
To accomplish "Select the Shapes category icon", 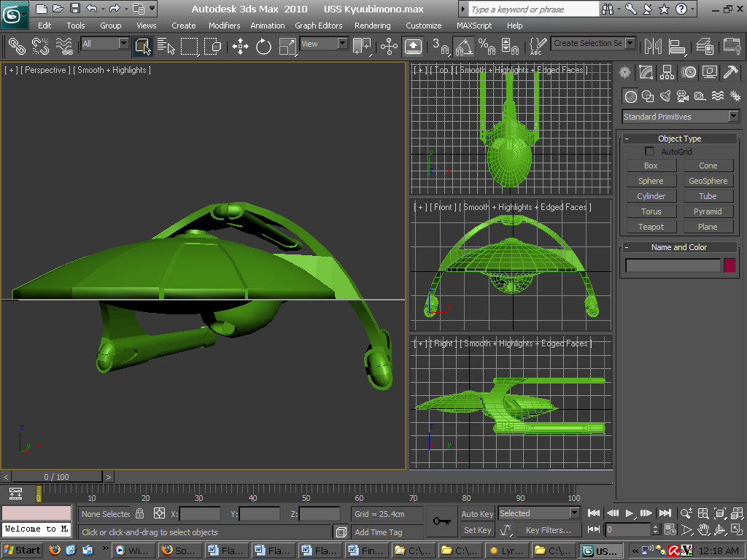I will click(648, 97).
